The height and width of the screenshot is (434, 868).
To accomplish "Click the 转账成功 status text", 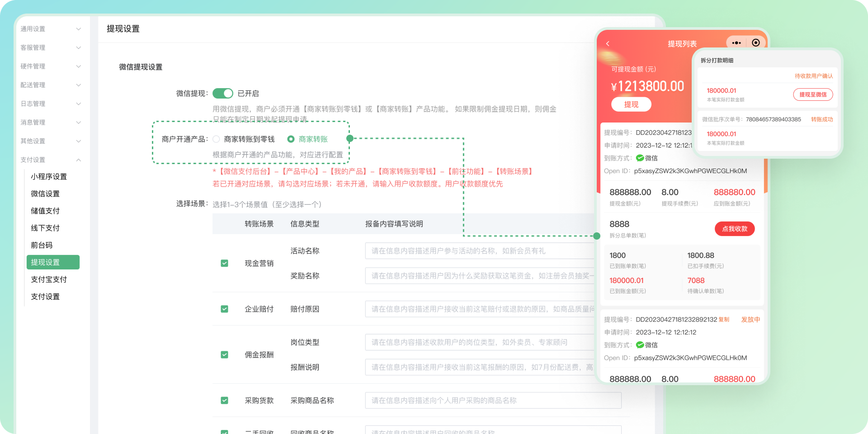I will [x=822, y=119].
